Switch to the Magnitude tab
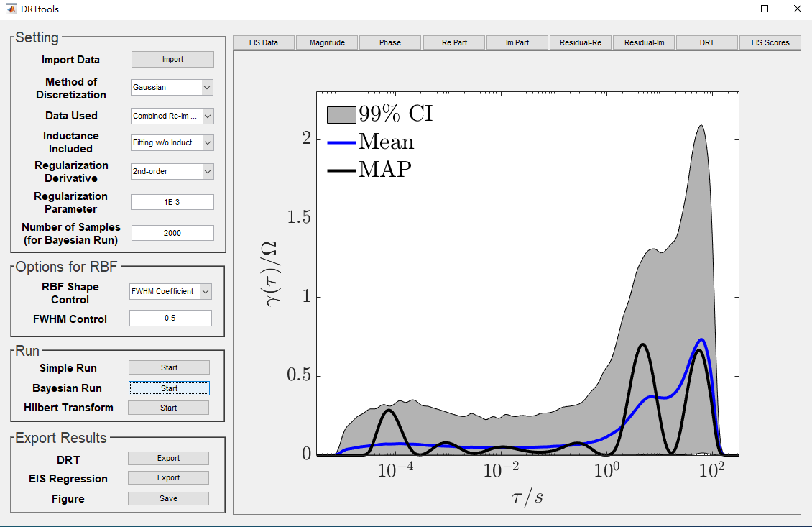 click(327, 42)
